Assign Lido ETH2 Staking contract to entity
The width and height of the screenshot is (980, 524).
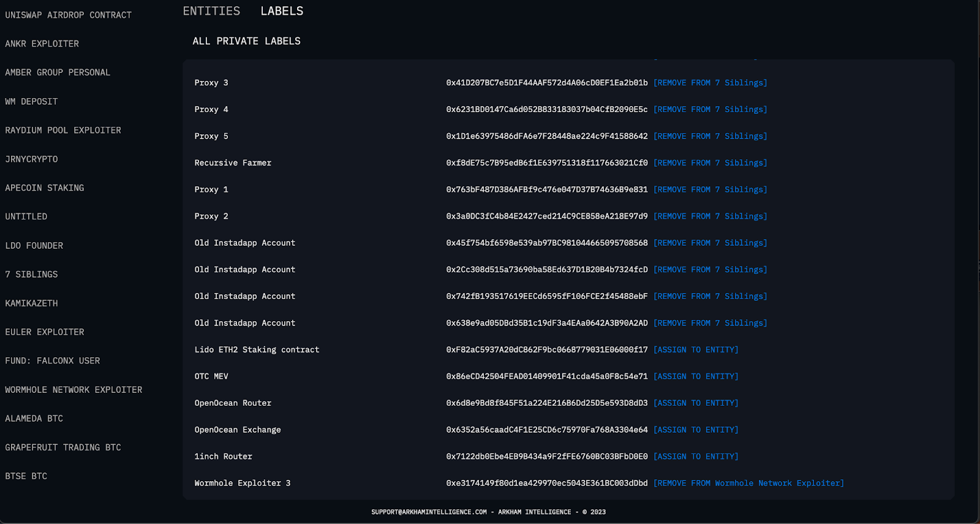pos(696,349)
